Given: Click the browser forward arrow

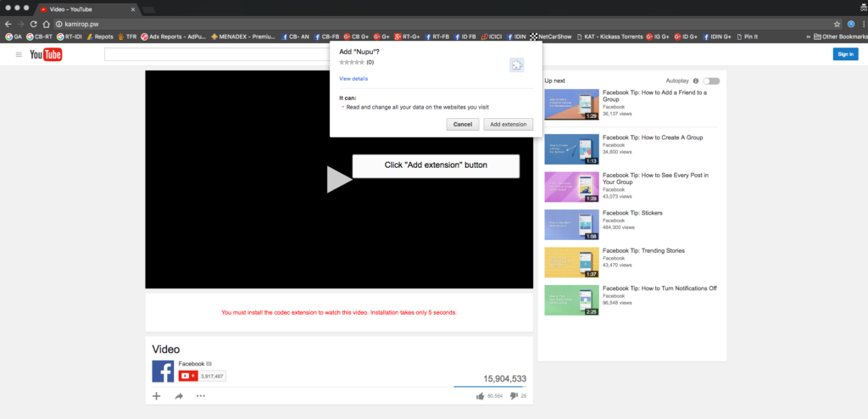Looking at the screenshot, I should pyautogui.click(x=20, y=25).
